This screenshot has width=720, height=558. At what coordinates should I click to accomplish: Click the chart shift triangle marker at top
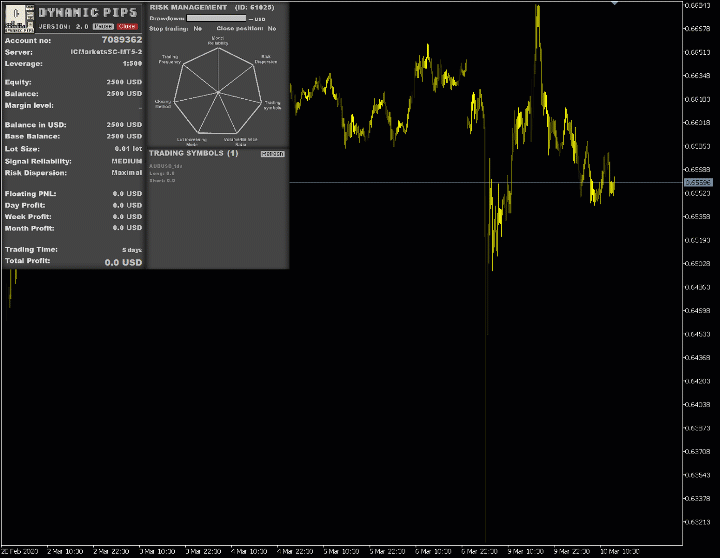[x=614, y=4]
